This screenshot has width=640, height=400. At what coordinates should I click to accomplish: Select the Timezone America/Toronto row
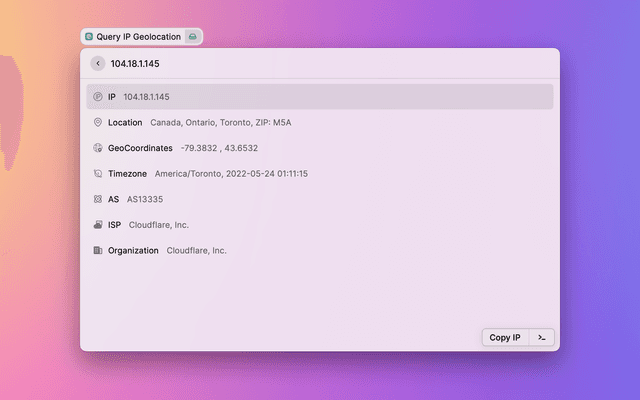click(x=320, y=174)
